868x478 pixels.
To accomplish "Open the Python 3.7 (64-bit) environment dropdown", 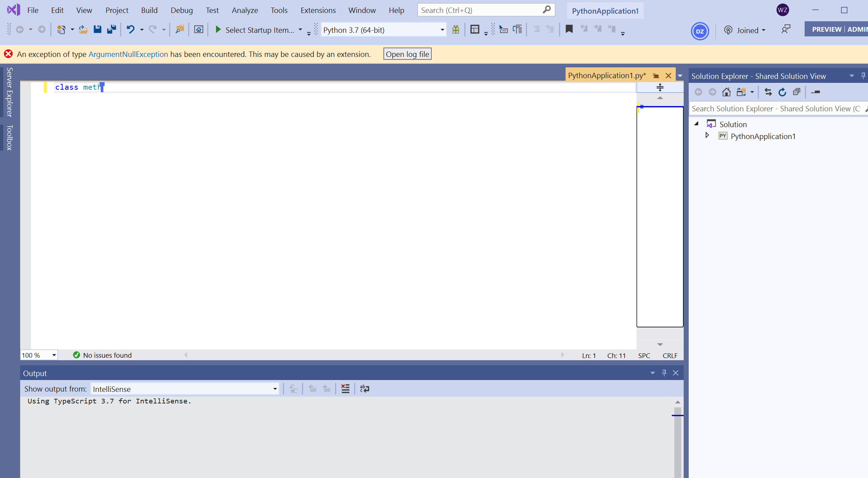I will (442, 30).
